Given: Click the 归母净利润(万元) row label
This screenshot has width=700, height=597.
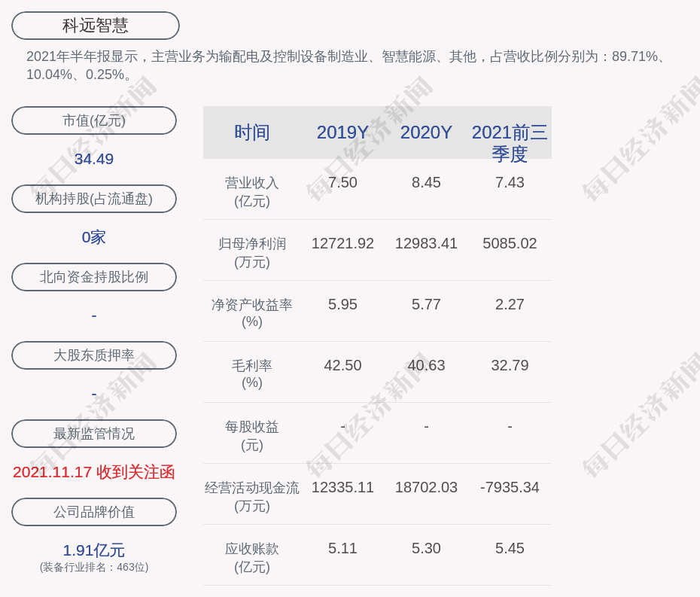Looking at the screenshot, I should point(252,253).
